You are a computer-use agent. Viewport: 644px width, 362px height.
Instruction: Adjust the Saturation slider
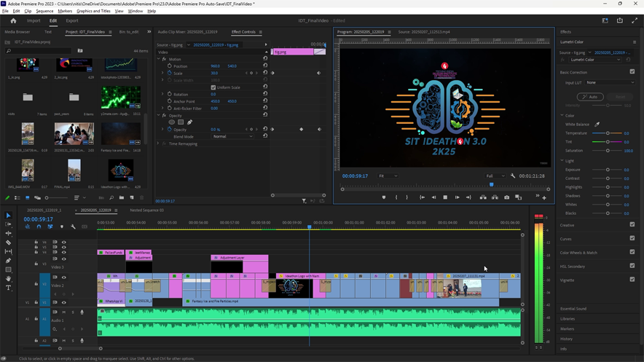coord(608,151)
